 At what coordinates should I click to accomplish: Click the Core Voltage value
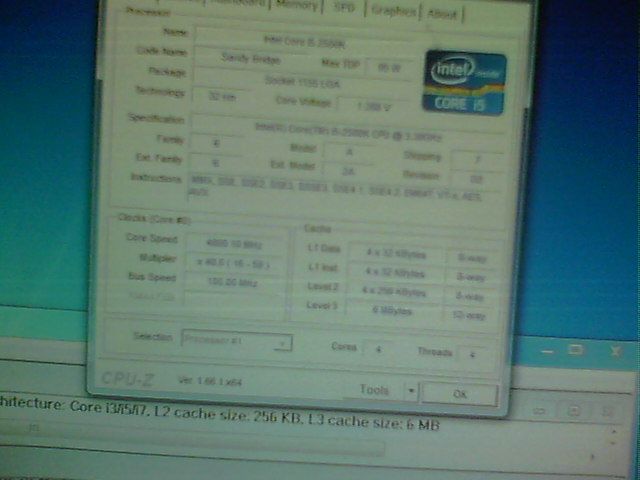pyautogui.click(x=374, y=107)
